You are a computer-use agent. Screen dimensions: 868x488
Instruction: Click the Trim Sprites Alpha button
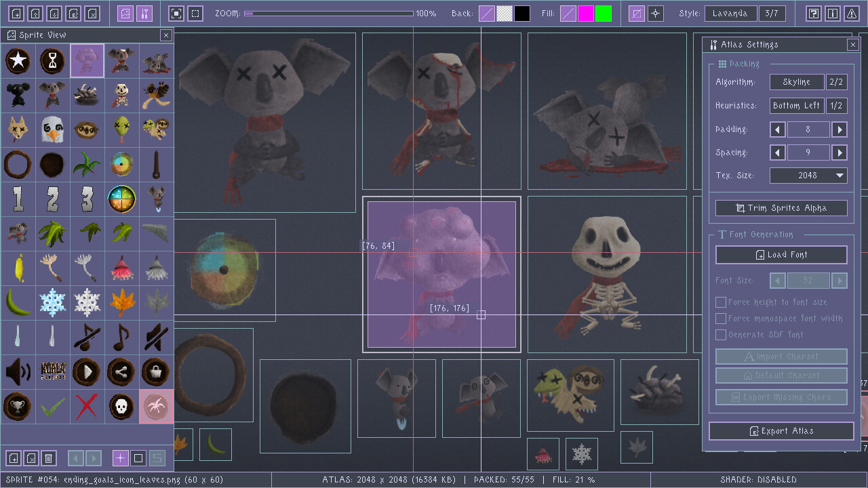coord(781,208)
